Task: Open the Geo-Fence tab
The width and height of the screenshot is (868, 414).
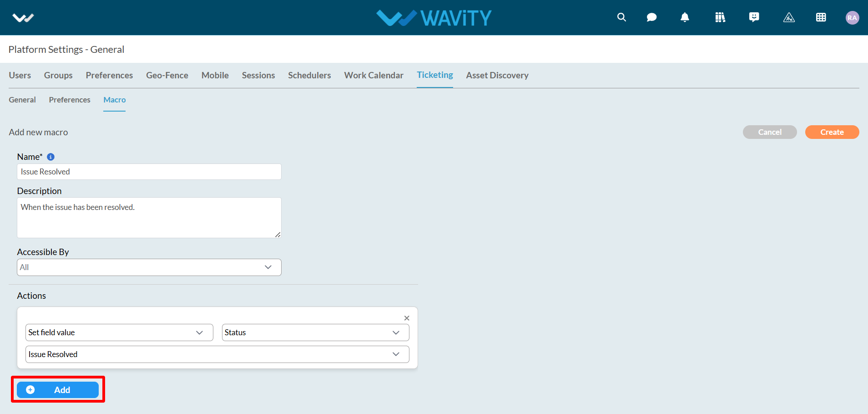Action: pyautogui.click(x=167, y=75)
